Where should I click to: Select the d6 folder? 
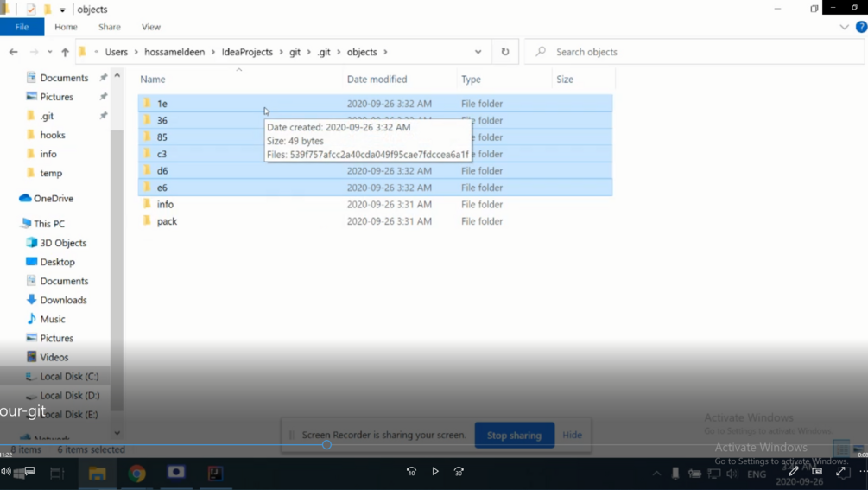click(x=376, y=170)
